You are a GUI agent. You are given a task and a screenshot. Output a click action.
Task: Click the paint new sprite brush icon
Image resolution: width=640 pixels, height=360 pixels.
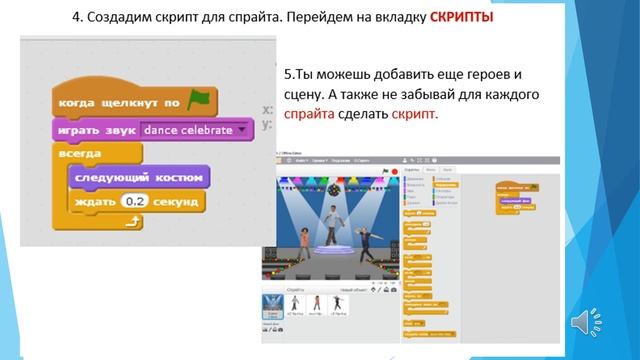(x=380, y=290)
